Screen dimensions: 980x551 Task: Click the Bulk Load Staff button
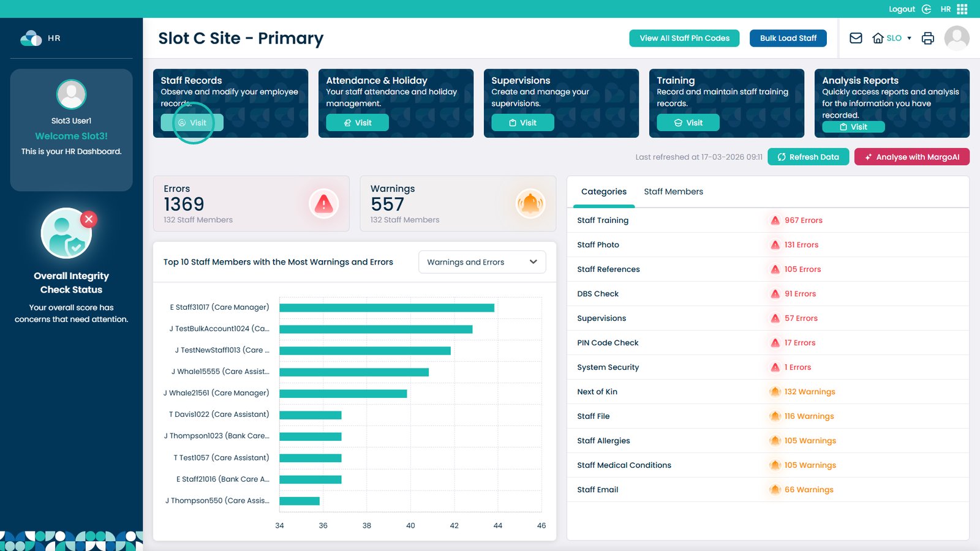788,38
